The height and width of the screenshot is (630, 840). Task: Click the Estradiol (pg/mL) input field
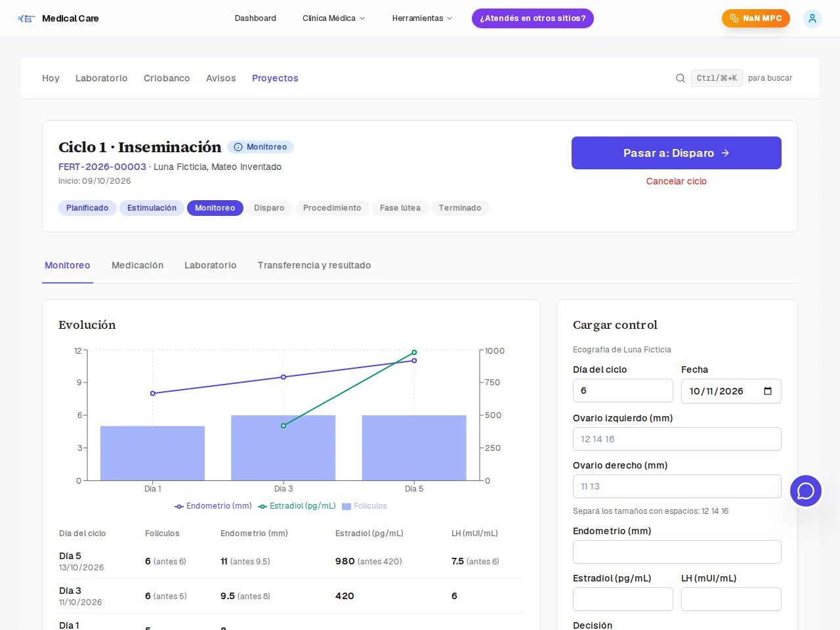(623, 599)
